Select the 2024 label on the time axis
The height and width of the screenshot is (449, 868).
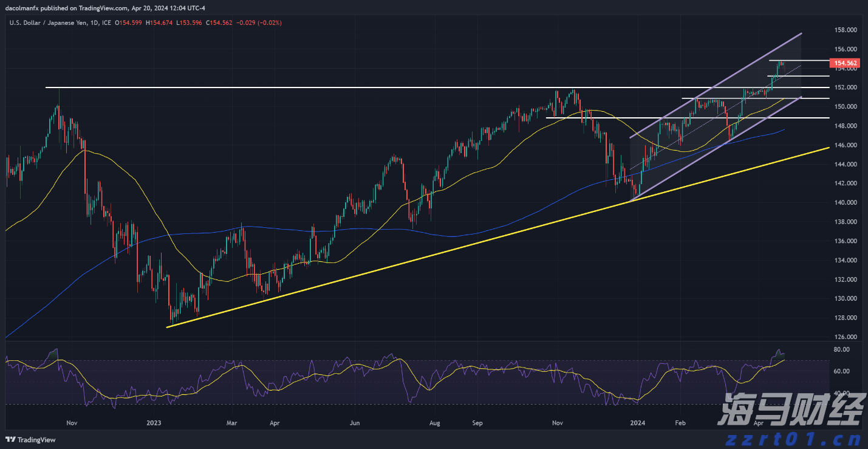(637, 422)
